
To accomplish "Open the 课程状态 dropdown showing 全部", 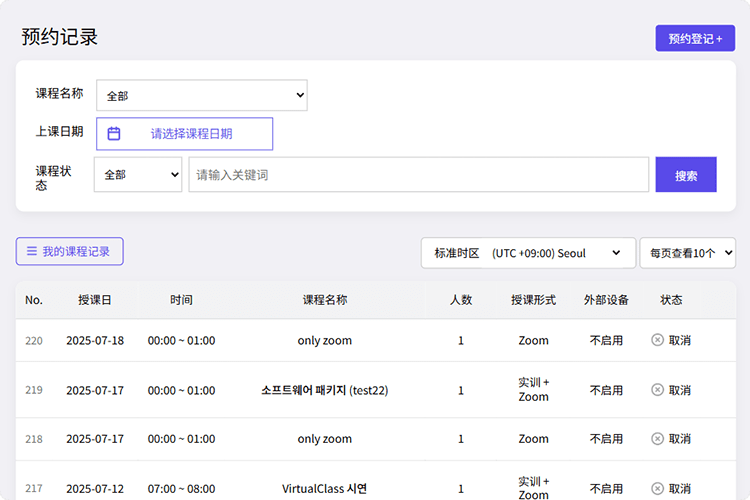I will click(138, 175).
